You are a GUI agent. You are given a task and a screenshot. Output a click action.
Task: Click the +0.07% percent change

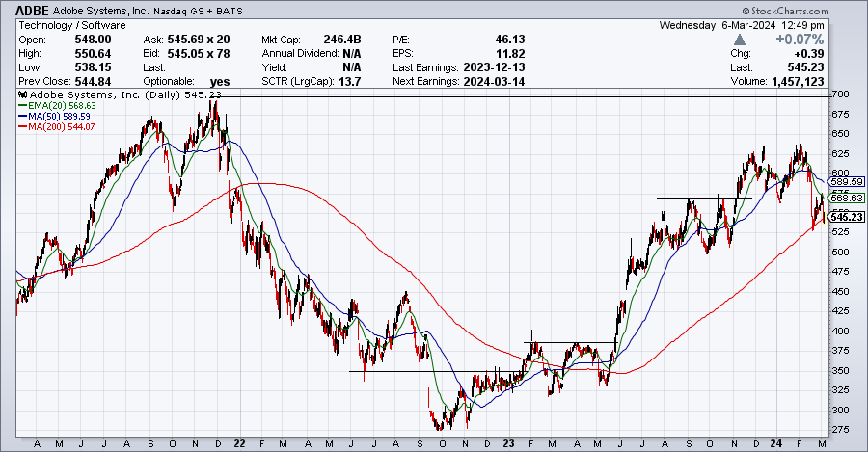800,40
